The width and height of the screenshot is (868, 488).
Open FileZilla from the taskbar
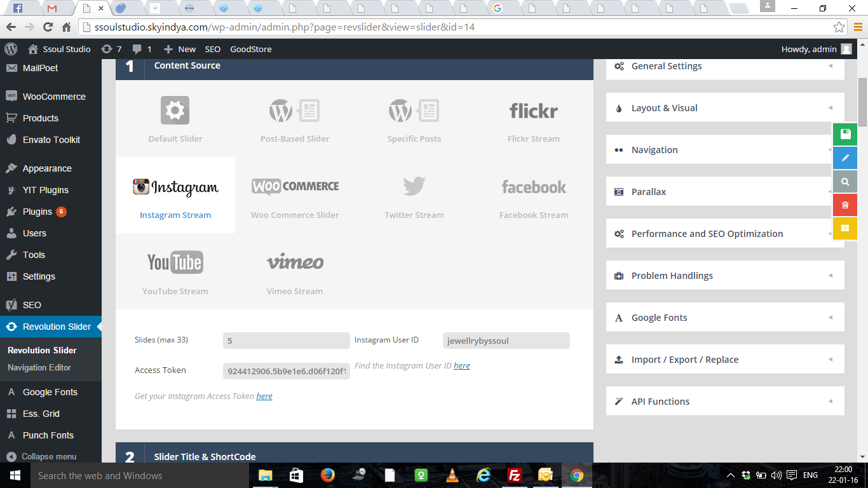tap(514, 475)
